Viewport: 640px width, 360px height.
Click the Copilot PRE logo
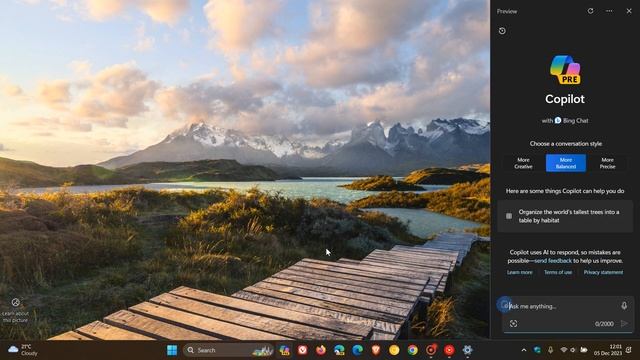(x=565, y=70)
